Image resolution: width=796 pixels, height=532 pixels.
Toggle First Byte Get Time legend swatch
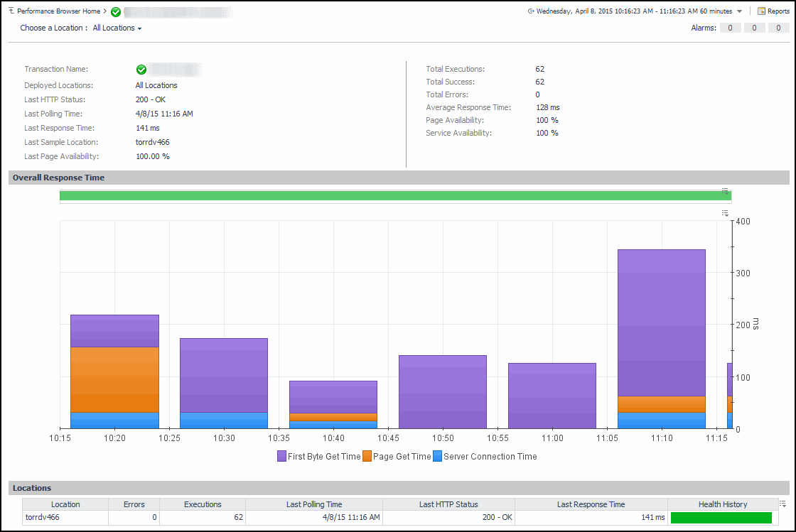(x=281, y=457)
